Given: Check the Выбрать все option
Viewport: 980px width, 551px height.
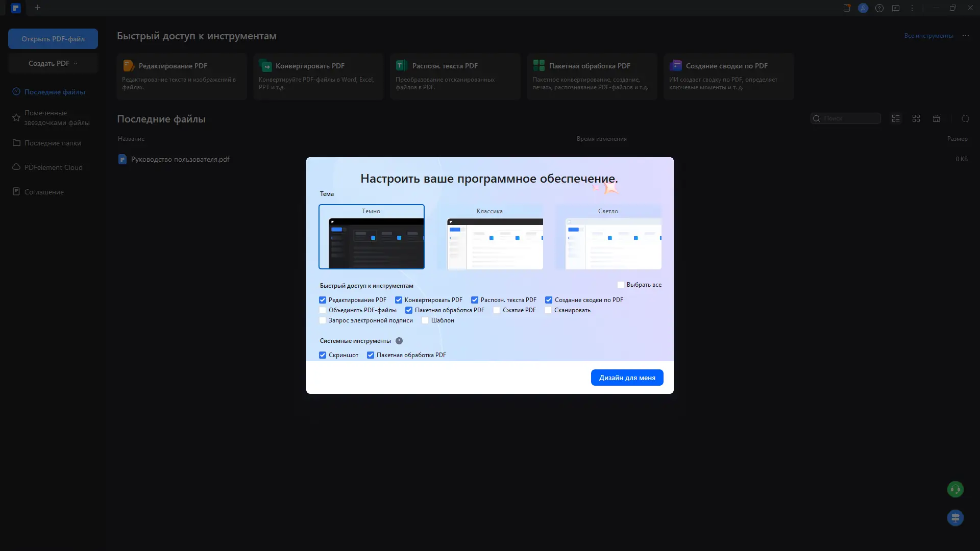Looking at the screenshot, I should (621, 284).
